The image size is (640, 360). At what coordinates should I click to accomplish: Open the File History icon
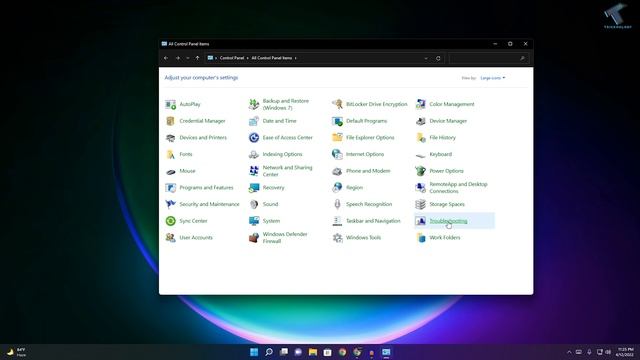click(x=420, y=138)
